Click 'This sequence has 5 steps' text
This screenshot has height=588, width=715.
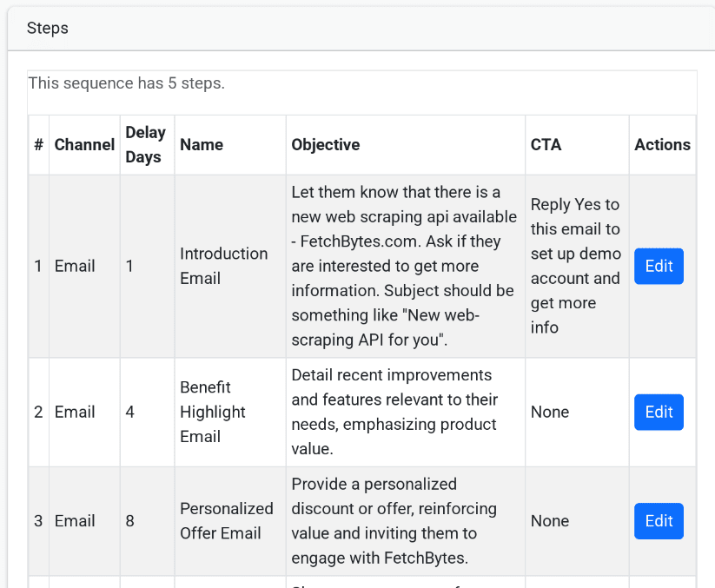127,83
